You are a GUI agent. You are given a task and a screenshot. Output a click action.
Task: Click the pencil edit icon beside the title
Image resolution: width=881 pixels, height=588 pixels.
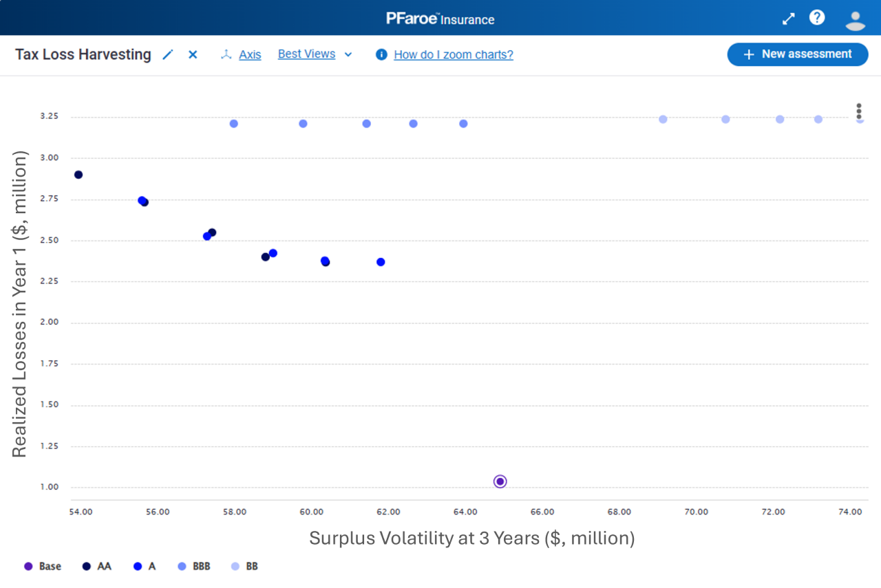click(168, 55)
